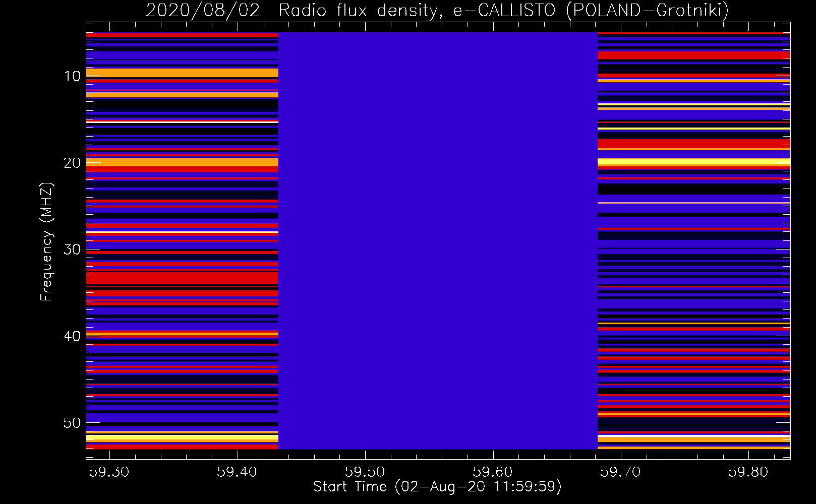Click the time tick label '59.30'
816x504 pixels.
[109, 472]
